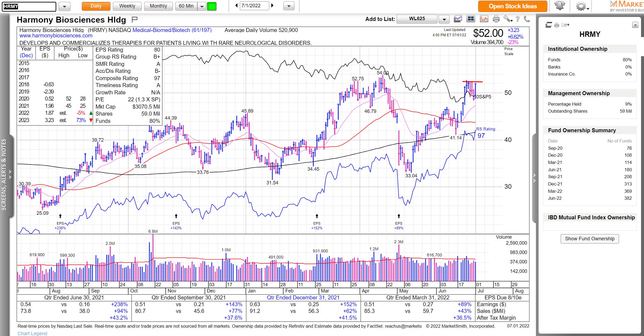Viewport: 644px width, 336px height.
Task: Click the Acc/Dis Rating B- row
Action: (128, 71)
